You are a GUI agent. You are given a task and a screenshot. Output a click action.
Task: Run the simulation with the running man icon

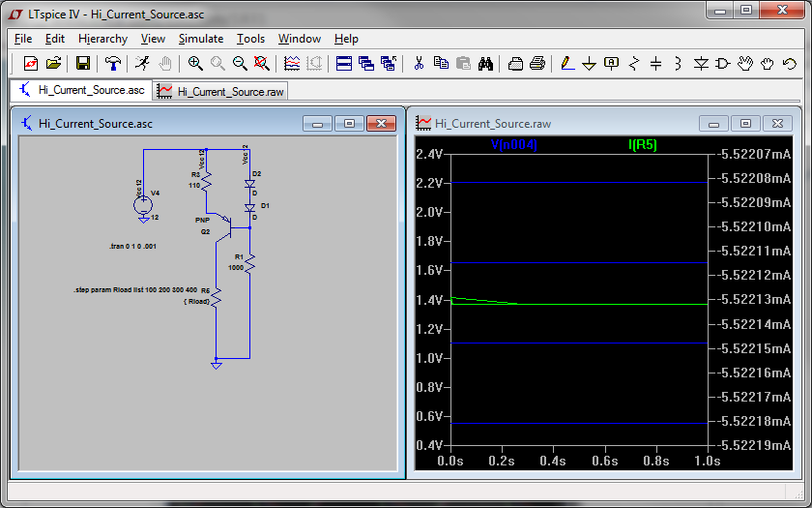(x=142, y=64)
